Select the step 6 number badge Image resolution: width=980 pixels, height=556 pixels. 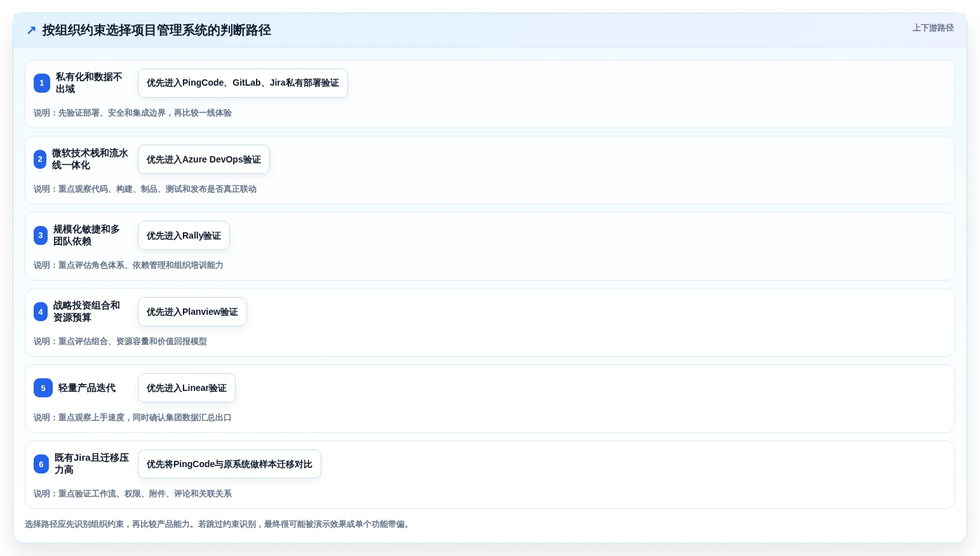[41, 464]
